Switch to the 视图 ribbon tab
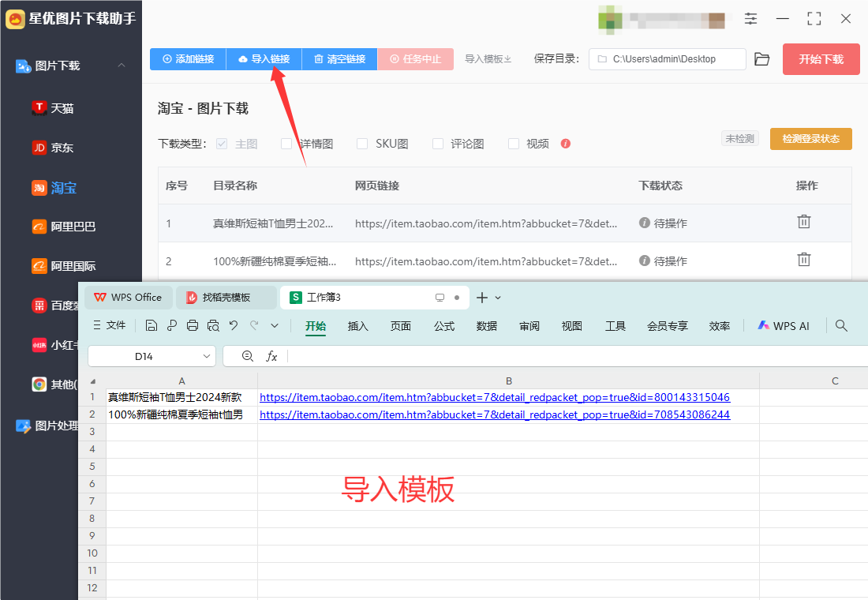The height and width of the screenshot is (600, 868). [x=572, y=326]
